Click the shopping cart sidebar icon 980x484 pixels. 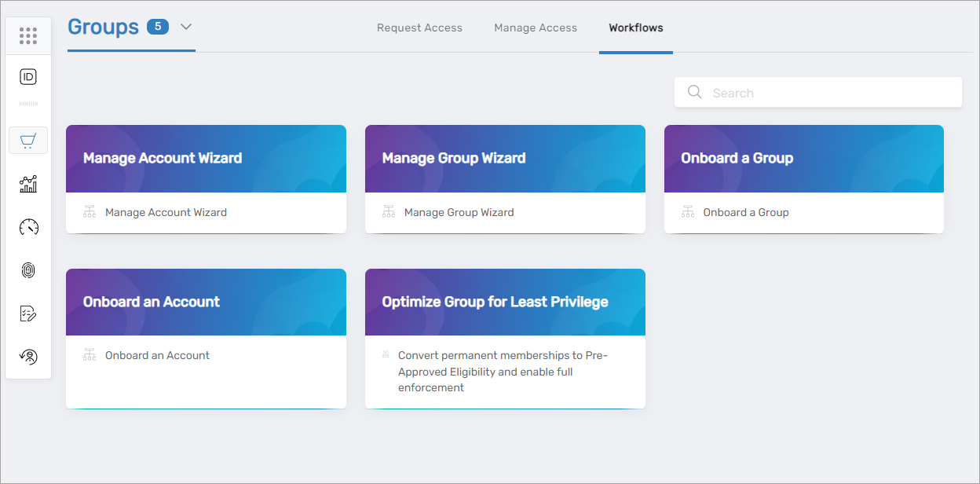tap(28, 140)
